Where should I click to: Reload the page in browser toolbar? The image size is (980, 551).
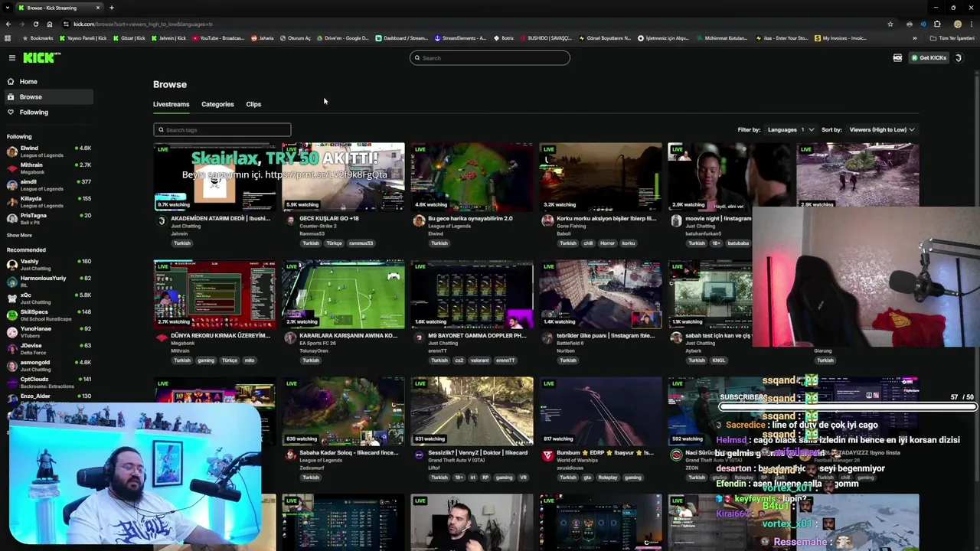tap(35, 24)
